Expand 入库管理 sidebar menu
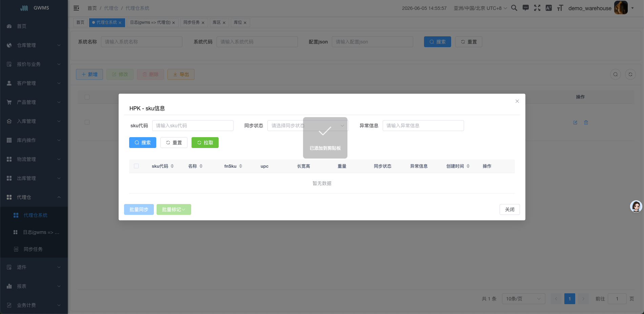The height and width of the screenshot is (314, 644). click(x=34, y=121)
